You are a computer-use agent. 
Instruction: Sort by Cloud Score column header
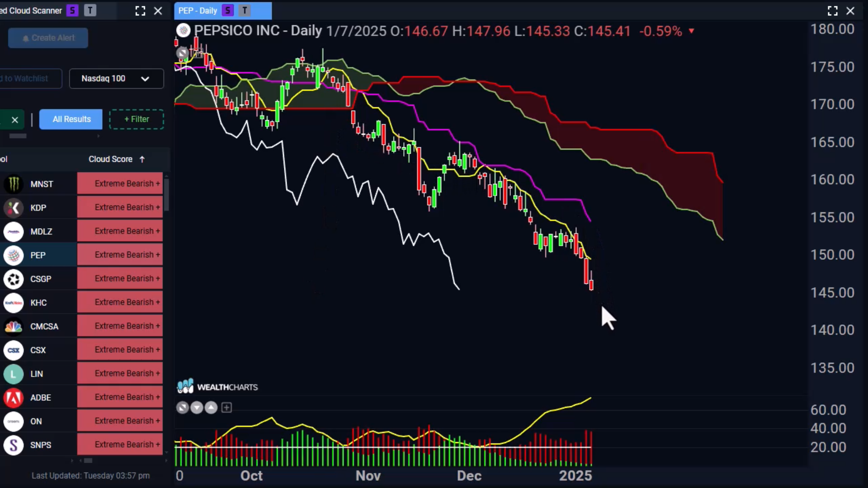(x=116, y=159)
